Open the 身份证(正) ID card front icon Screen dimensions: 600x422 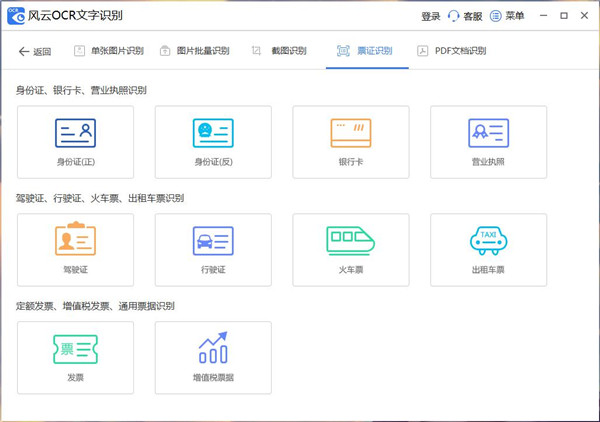point(75,133)
